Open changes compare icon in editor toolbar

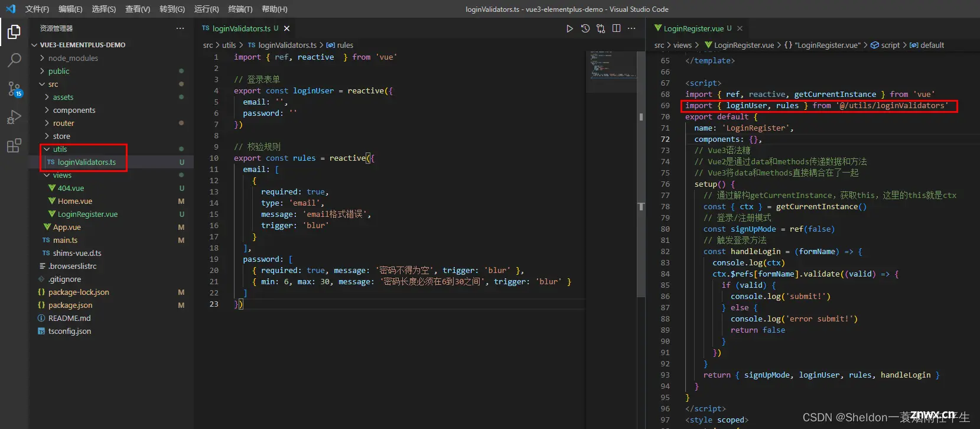coord(601,28)
